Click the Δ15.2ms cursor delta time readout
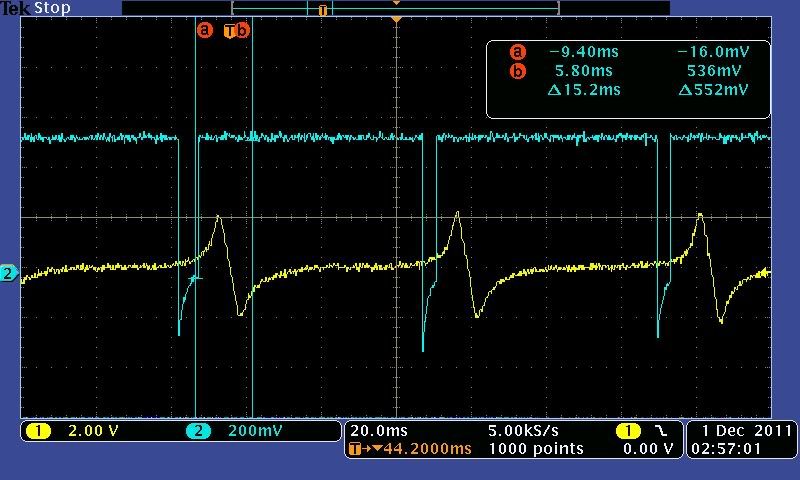Image resolution: width=800 pixels, height=480 pixels. coord(584,90)
